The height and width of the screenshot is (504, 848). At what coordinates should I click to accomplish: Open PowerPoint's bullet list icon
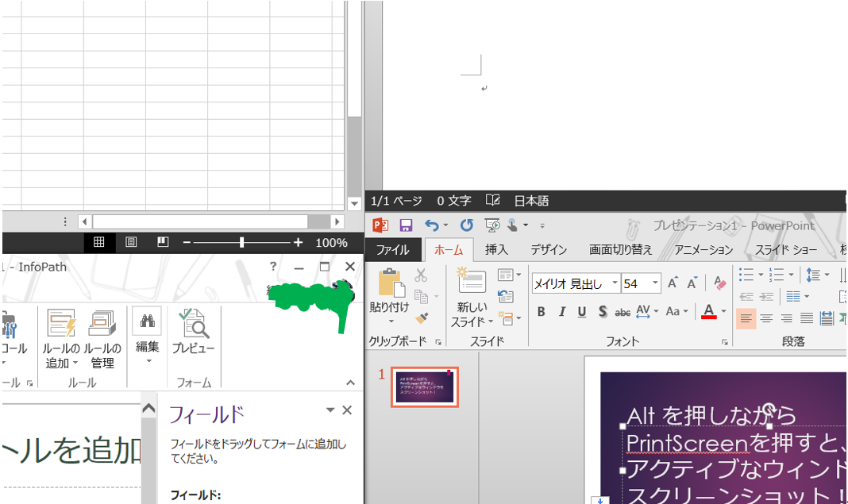(x=747, y=275)
